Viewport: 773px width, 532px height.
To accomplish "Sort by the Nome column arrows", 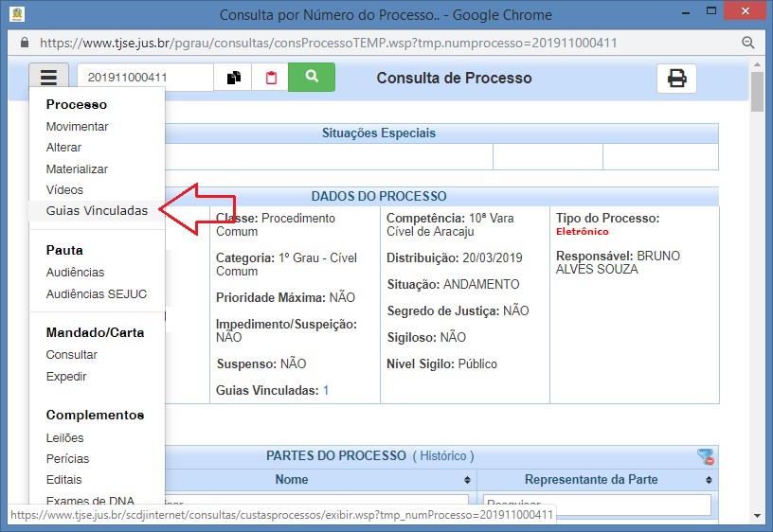I will (x=467, y=480).
